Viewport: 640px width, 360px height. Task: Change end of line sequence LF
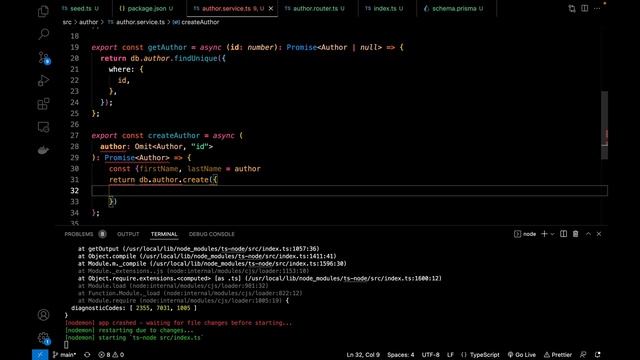coord(450,355)
